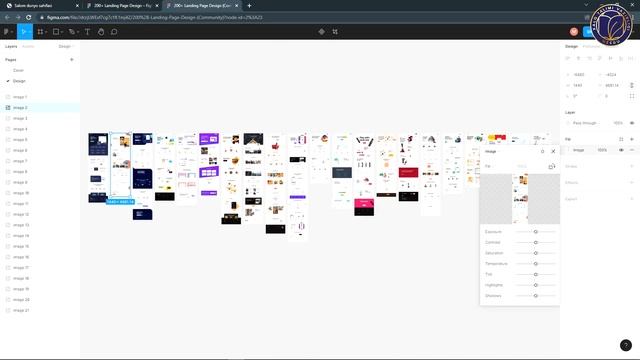Open Image fill type dropdown

click(492, 151)
